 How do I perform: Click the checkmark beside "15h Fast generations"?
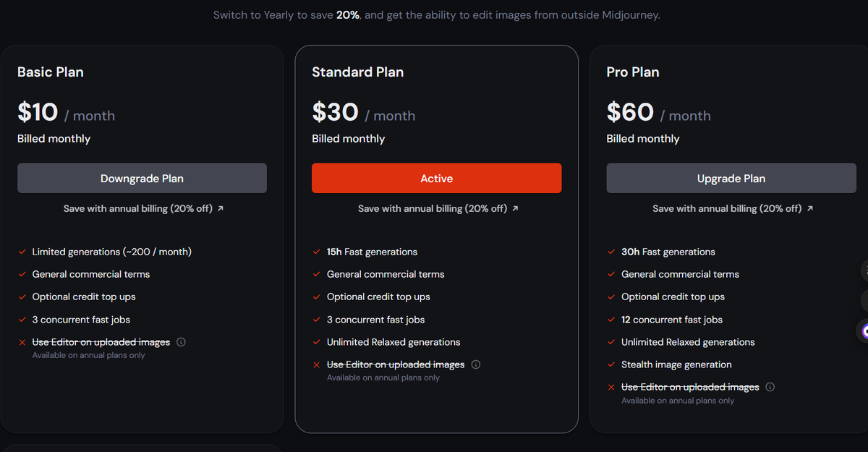(x=316, y=252)
